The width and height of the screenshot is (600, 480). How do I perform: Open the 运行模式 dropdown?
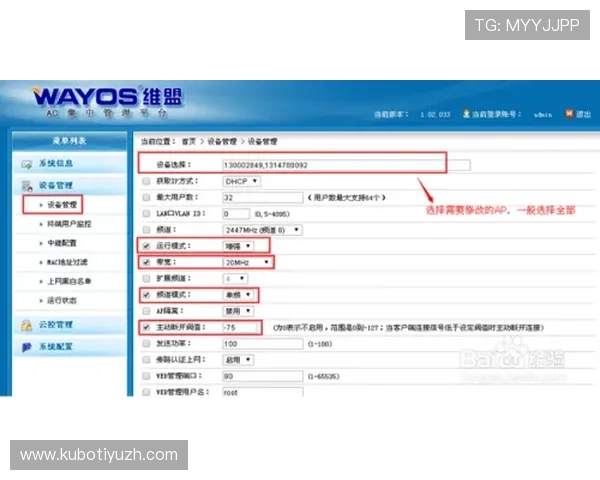coord(238,246)
